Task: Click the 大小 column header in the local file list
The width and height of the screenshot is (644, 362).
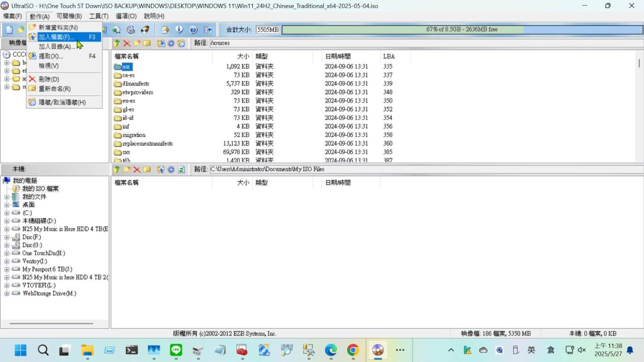Action: pyautogui.click(x=243, y=182)
